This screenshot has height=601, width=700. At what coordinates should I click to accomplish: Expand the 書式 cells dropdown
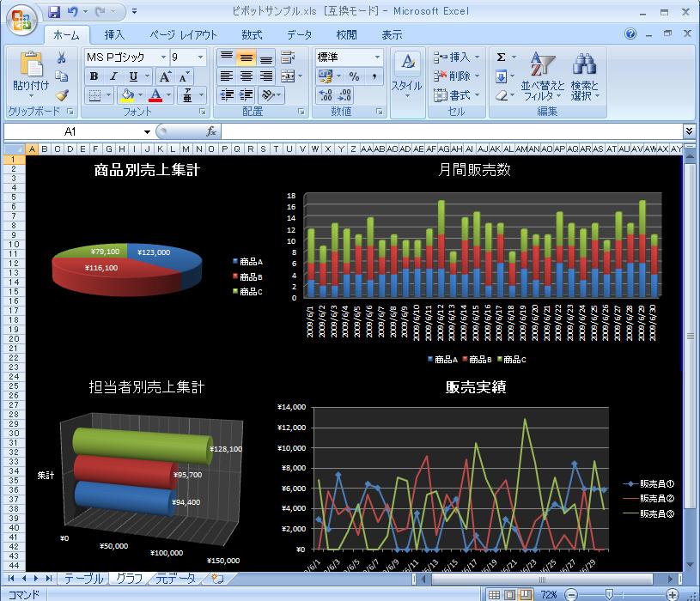[477, 95]
